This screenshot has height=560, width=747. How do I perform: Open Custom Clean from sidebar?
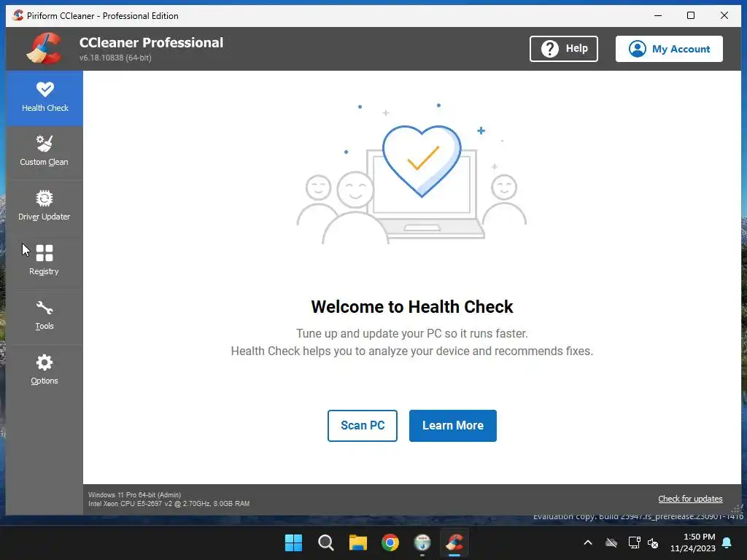(x=44, y=152)
